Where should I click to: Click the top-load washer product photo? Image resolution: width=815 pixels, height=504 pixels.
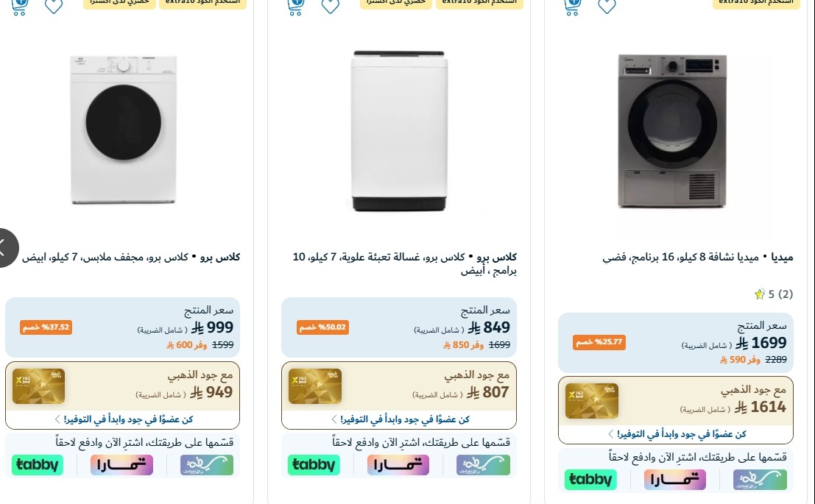pos(399,132)
